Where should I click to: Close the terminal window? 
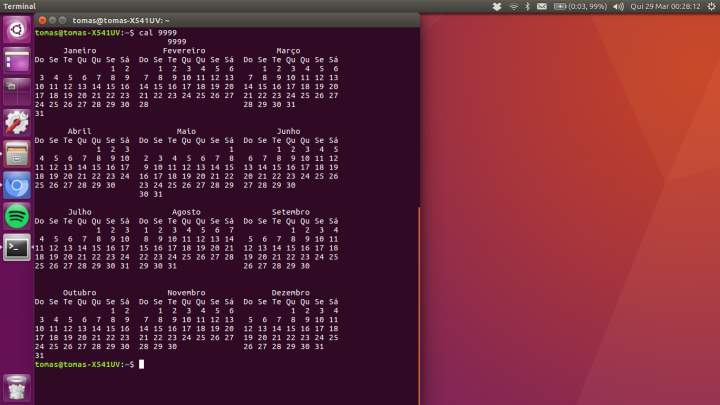(42, 20)
